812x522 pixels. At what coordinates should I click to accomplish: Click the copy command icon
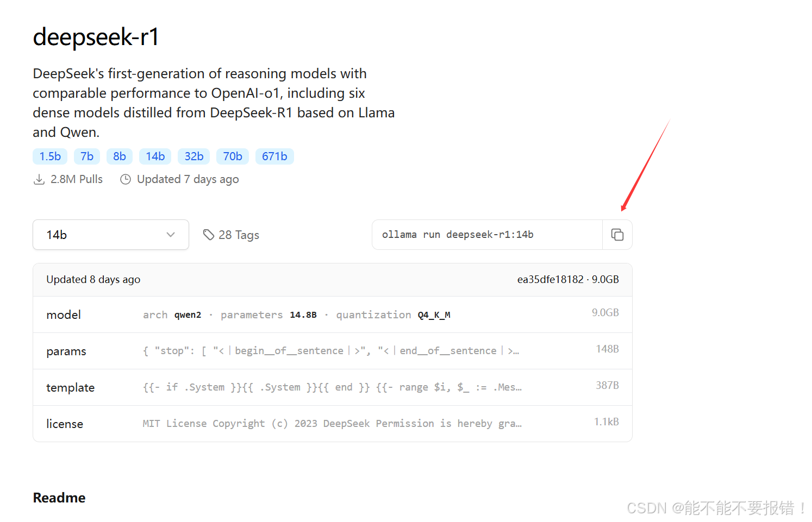pyautogui.click(x=617, y=235)
